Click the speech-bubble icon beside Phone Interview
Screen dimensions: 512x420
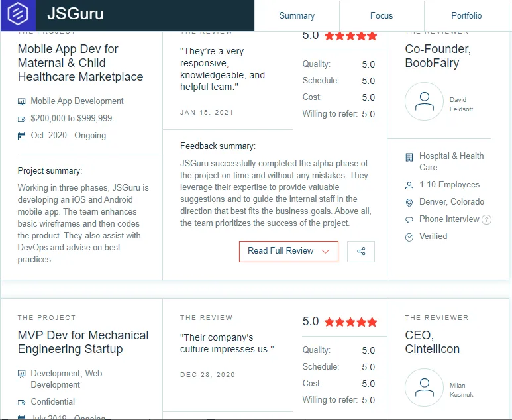point(409,220)
